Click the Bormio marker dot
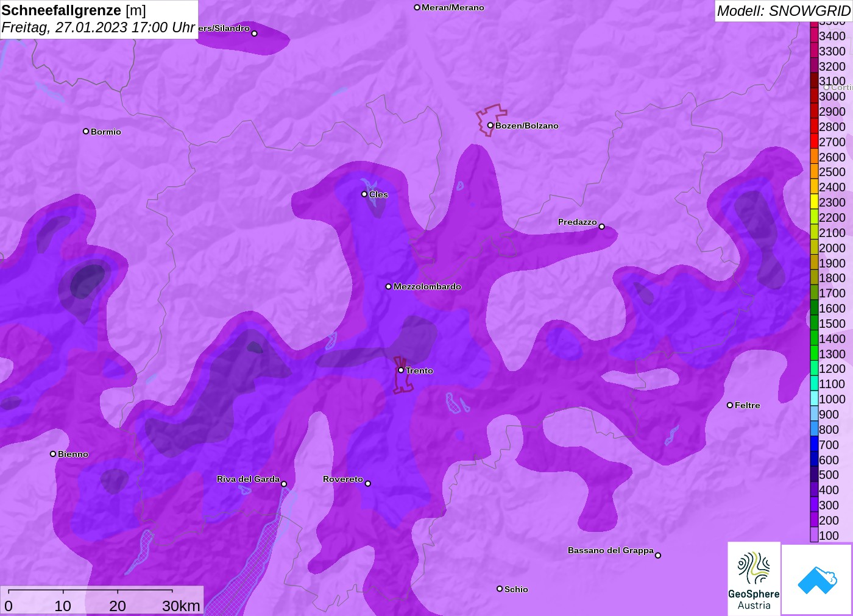This screenshot has width=853, height=616. [86, 131]
